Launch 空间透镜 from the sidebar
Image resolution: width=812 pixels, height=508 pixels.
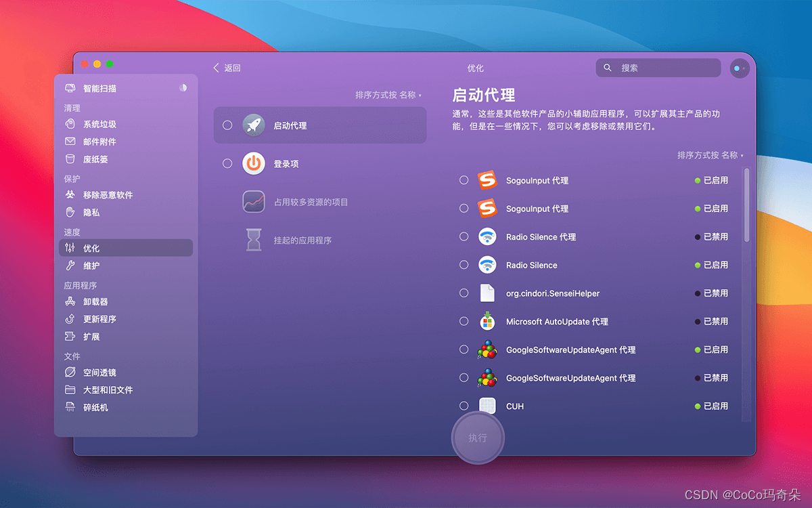(125, 373)
